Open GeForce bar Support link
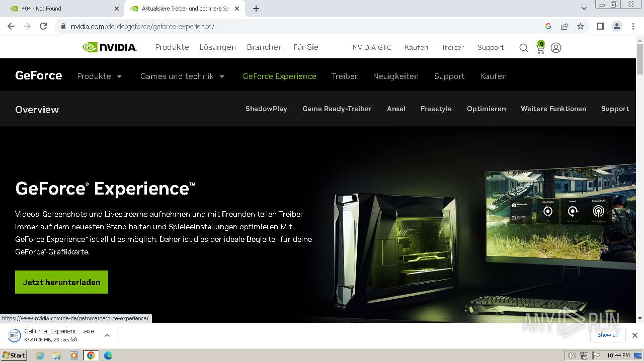 point(449,76)
